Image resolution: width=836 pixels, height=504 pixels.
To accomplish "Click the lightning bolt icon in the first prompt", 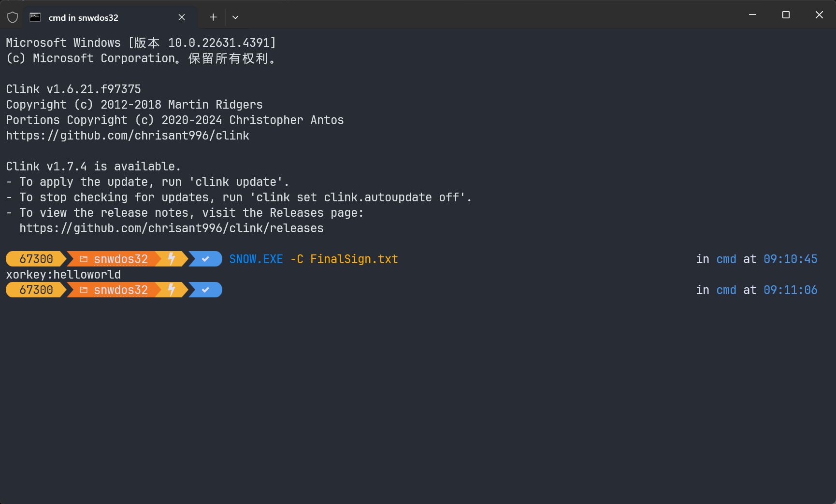I will [172, 259].
